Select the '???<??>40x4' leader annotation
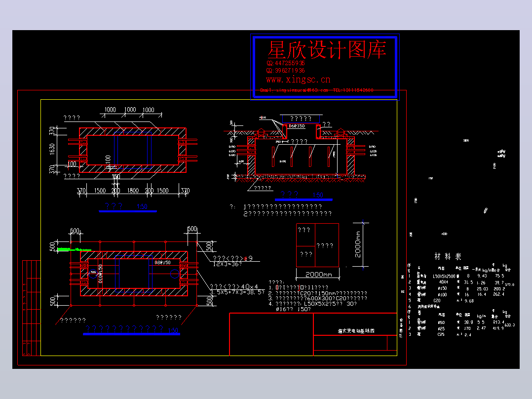This screenshot has width=532, height=399. [234, 286]
